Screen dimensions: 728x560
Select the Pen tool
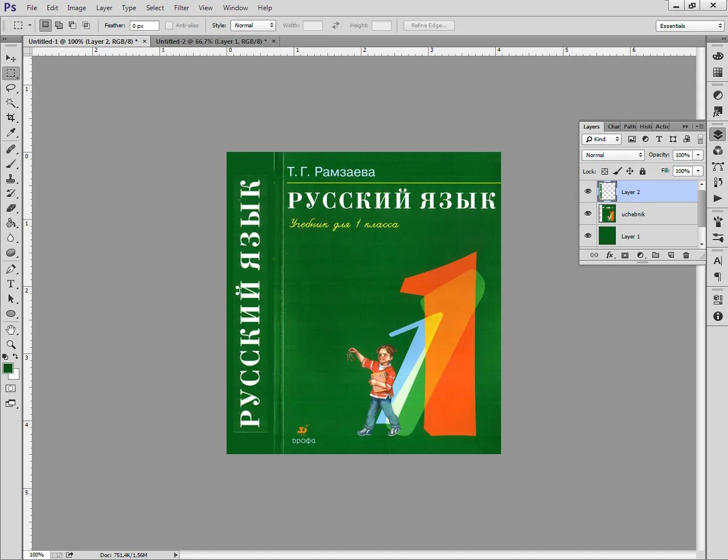click(11, 269)
